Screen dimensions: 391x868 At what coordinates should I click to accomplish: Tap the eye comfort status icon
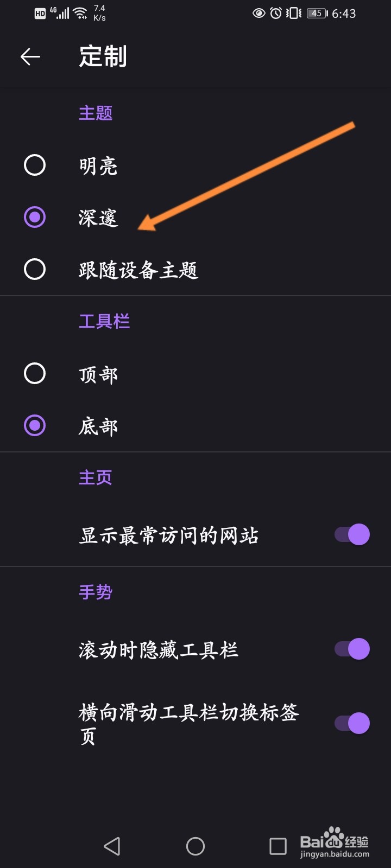pos(259,13)
